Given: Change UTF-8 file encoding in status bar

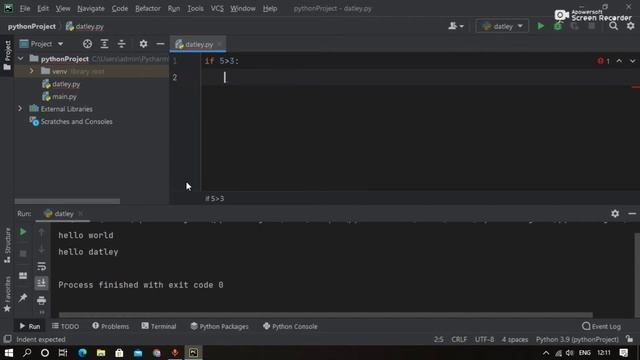Looking at the screenshot, I should (484, 339).
